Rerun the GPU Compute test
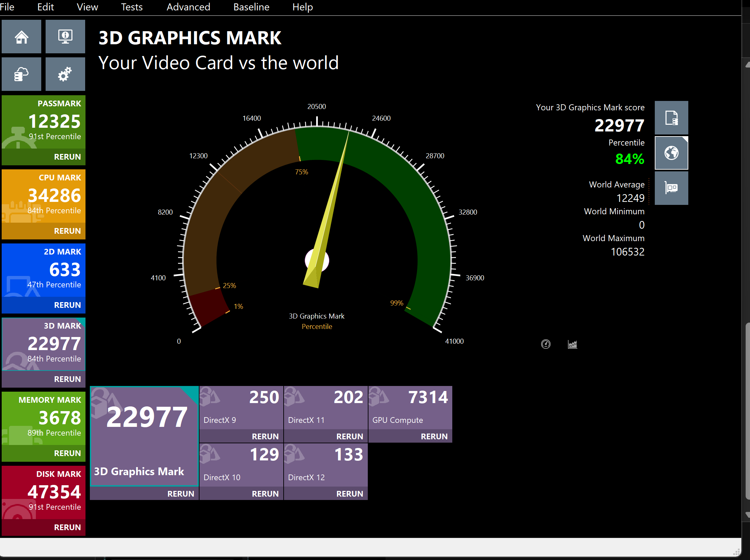750x560 pixels. click(434, 436)
